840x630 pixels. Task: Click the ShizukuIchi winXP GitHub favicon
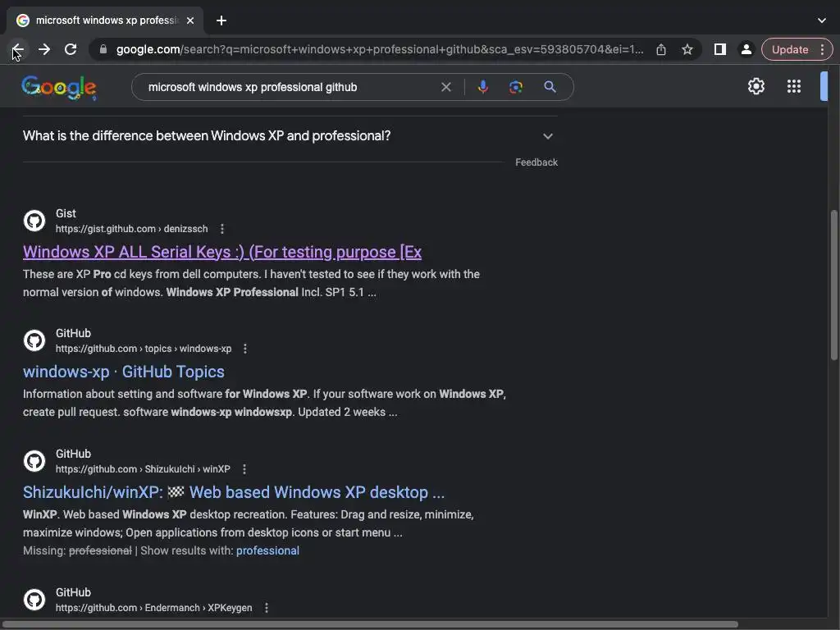[34, 461]
